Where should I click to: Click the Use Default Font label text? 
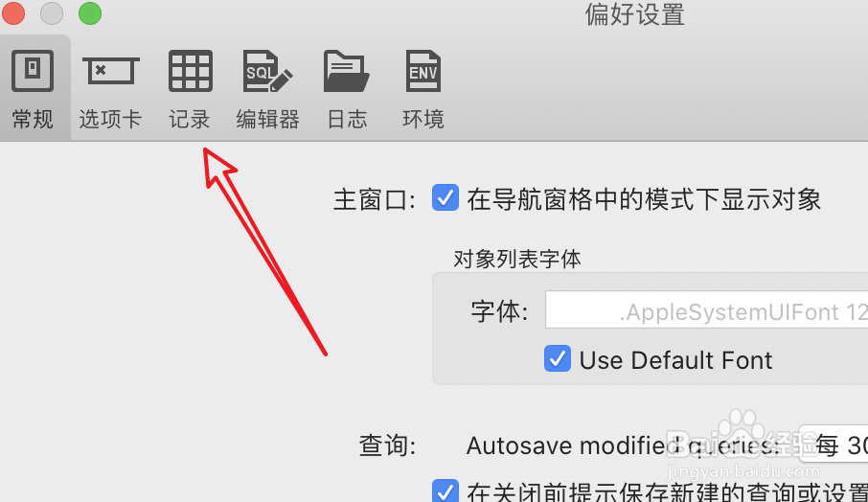click(675, 360)
